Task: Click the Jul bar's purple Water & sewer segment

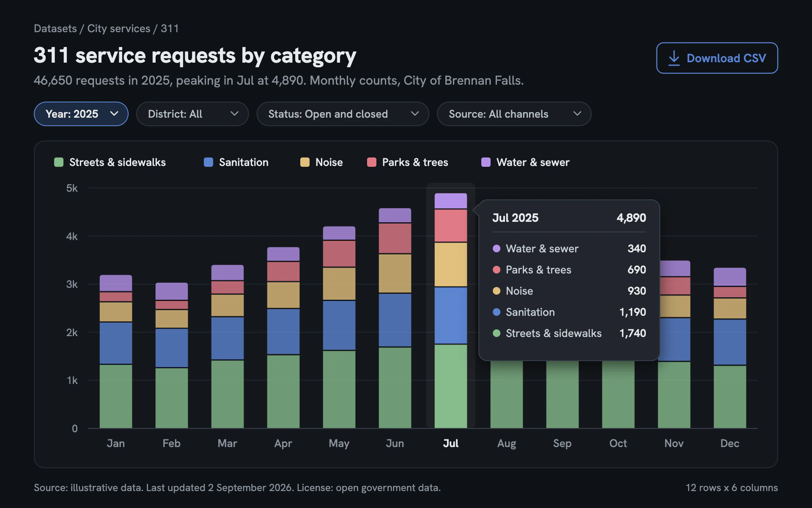Action: click(451, 201)
